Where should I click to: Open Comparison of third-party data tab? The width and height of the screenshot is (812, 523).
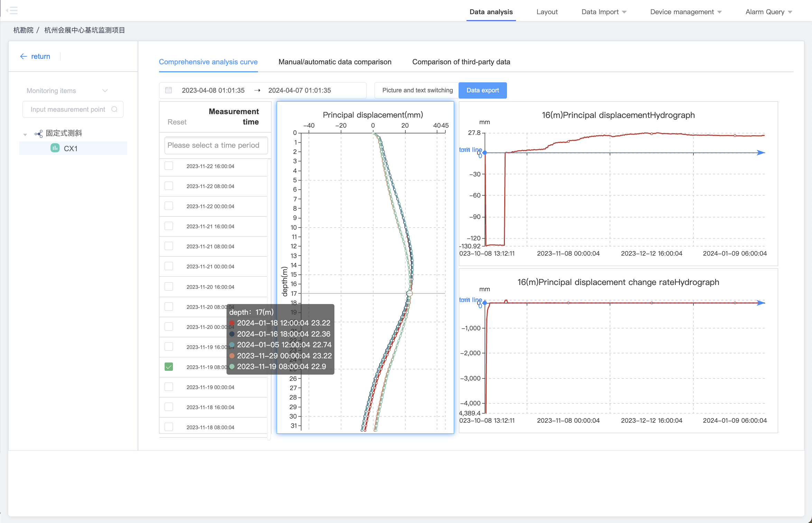[461, 62]
